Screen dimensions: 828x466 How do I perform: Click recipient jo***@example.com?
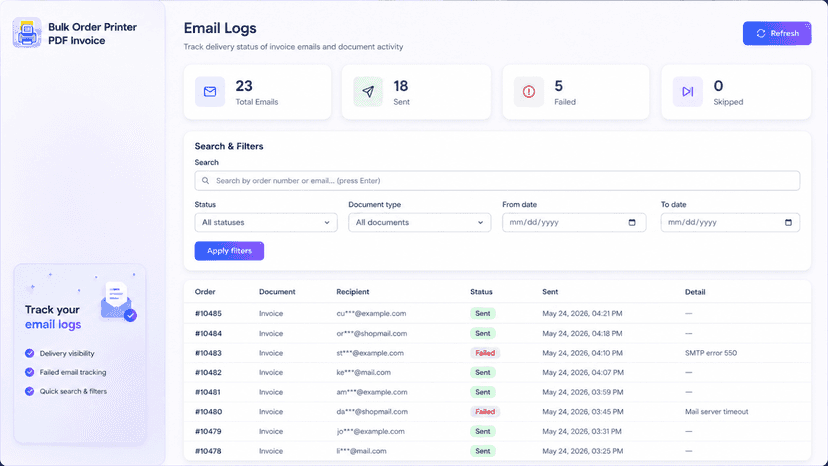coord(370,431)
